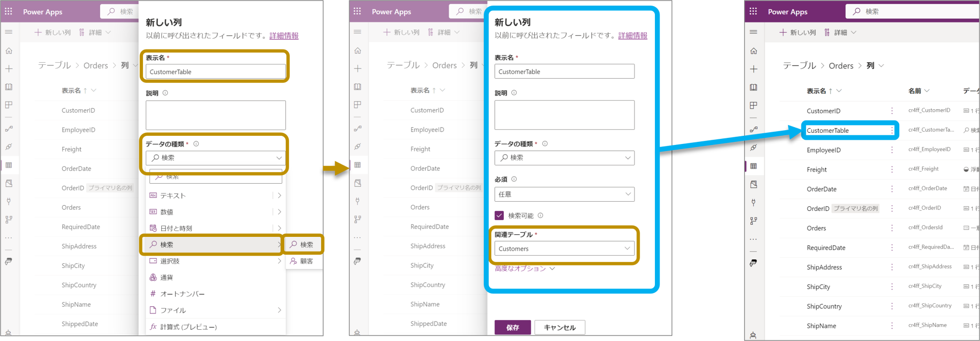Viewport: 980px width, 341px height.
Task: Open データの種類 dropdown in left screenshot
Action: point(215,158)
